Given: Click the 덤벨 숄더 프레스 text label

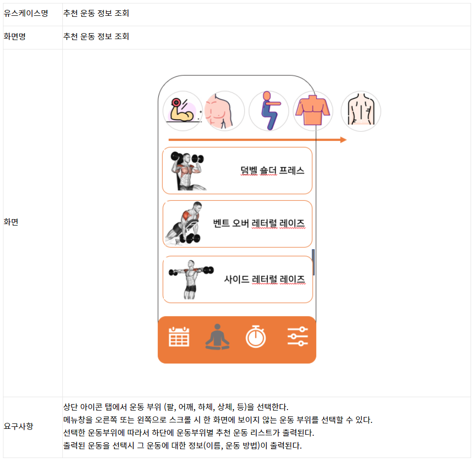Looking at the screenshot, I should [272, 171].
